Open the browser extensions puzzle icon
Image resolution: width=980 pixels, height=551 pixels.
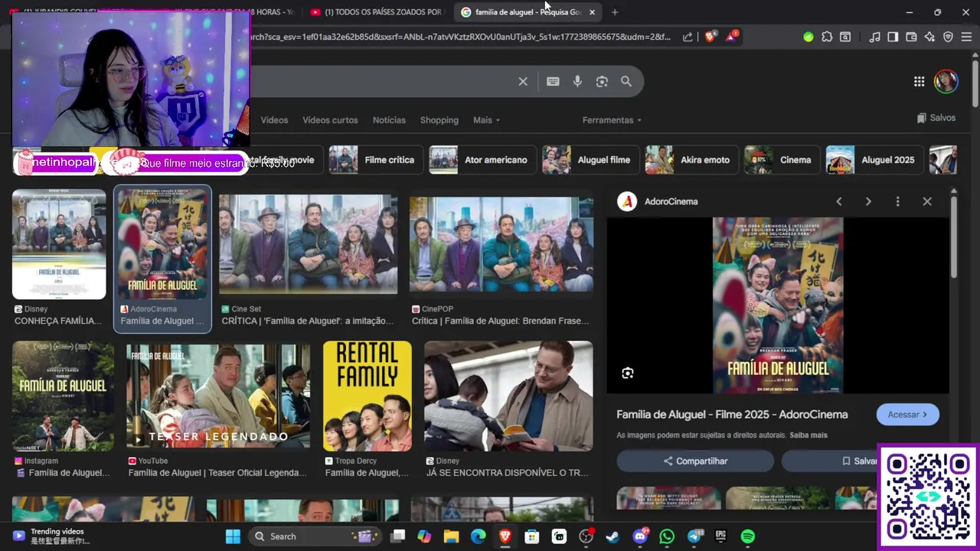point(827,37)
